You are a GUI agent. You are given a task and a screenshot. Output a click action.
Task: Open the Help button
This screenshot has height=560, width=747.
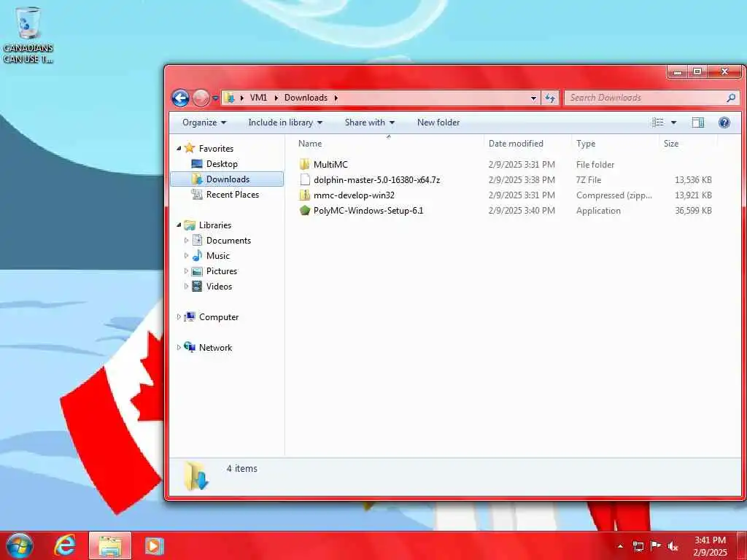724,122
